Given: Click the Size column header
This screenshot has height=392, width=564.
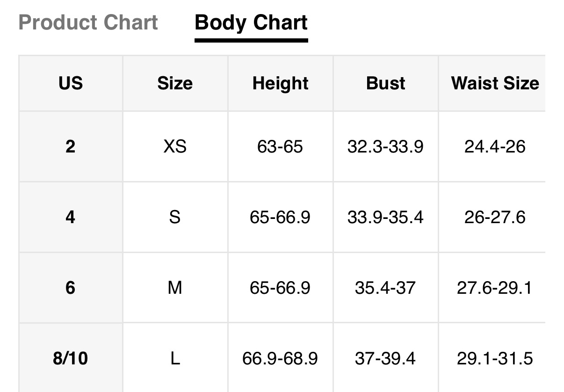Looking at the screenshot, I should 175,83.
